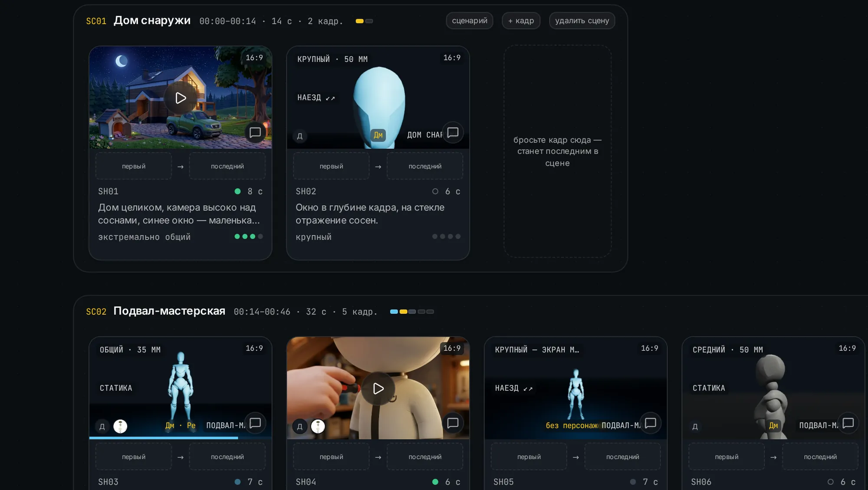868x490 pixels.
Task: Add a shot with + кадр
Action: [521, 21]
